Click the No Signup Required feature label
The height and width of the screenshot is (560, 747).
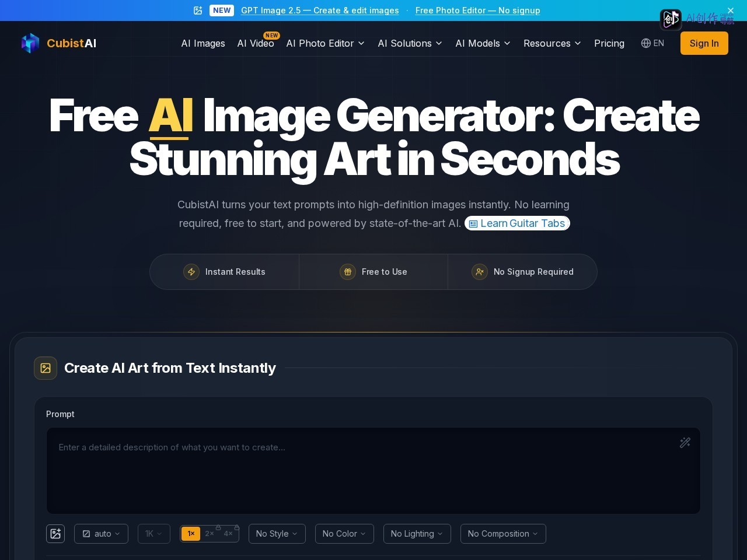tap(533, 272)
